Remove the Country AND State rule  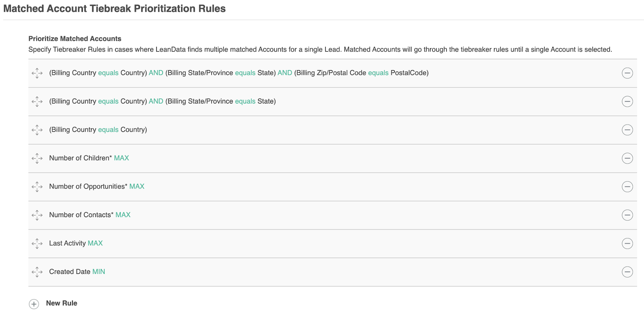[x=627, y=102]
